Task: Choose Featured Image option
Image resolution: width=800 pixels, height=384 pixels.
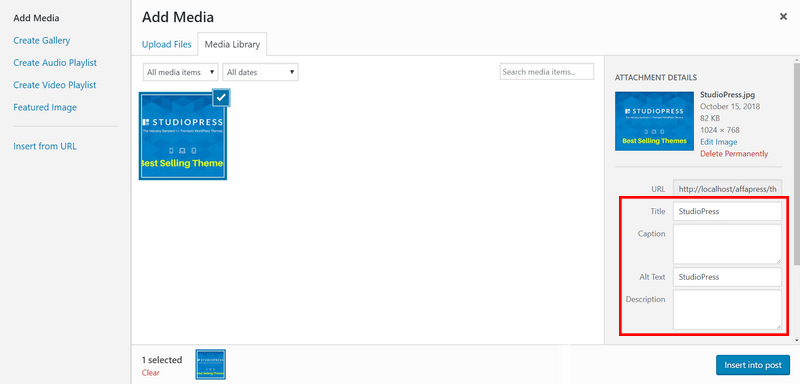Action: pyautogui.click(x=45, y=108)
